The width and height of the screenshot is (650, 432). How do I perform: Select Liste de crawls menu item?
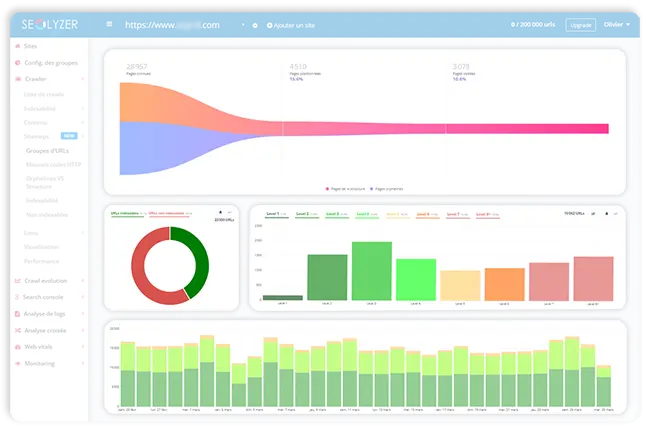pyautogui.click(x=44, y=95)
